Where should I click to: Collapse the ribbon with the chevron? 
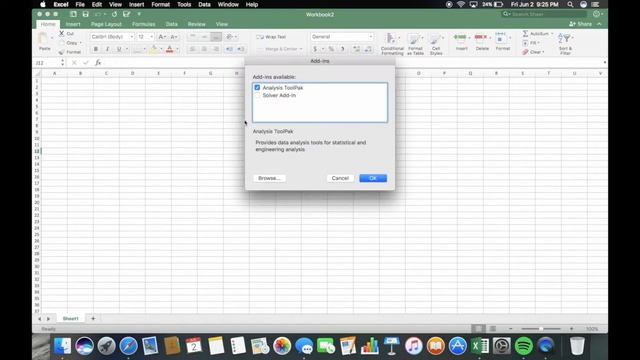pyautogui.click(x=599, y=24)
